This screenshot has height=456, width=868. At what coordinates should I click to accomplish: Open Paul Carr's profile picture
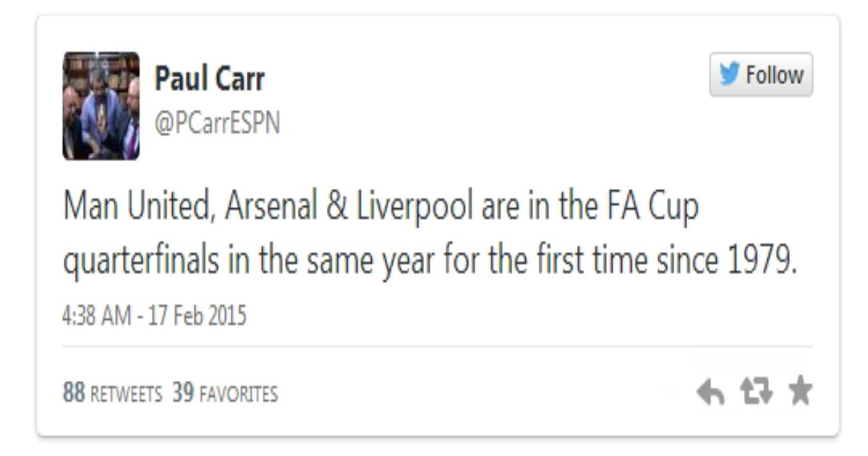click(101, 106)
